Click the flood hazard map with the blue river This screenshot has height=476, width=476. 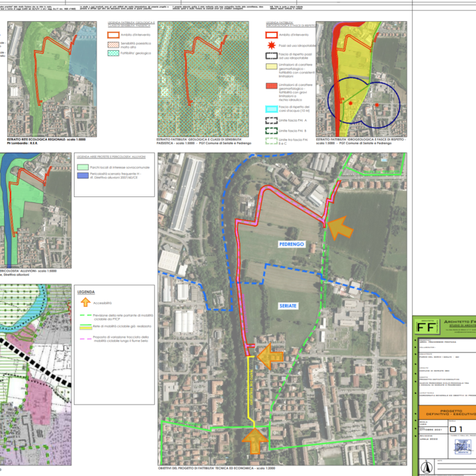[x=36, y=211]
